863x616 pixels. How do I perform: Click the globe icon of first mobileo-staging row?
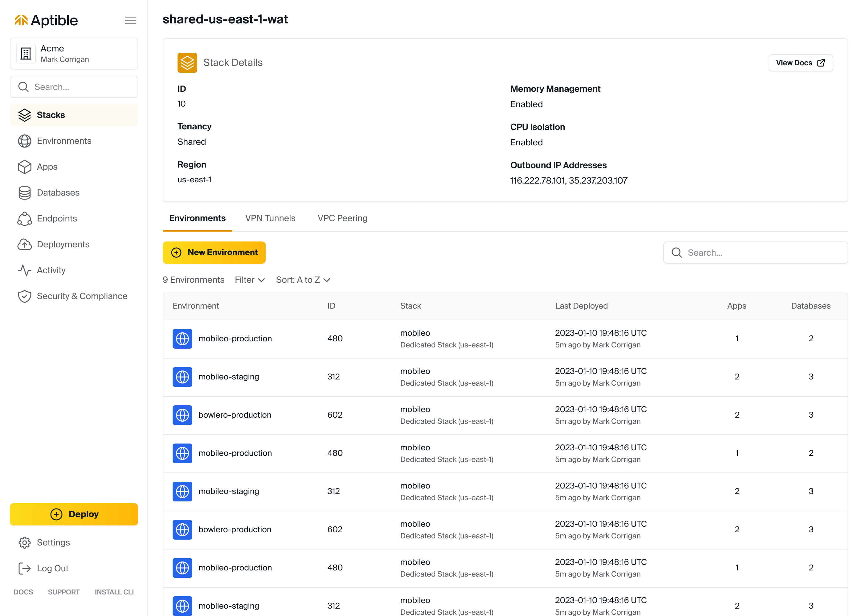pyautogui.click(x=182, y=377)
